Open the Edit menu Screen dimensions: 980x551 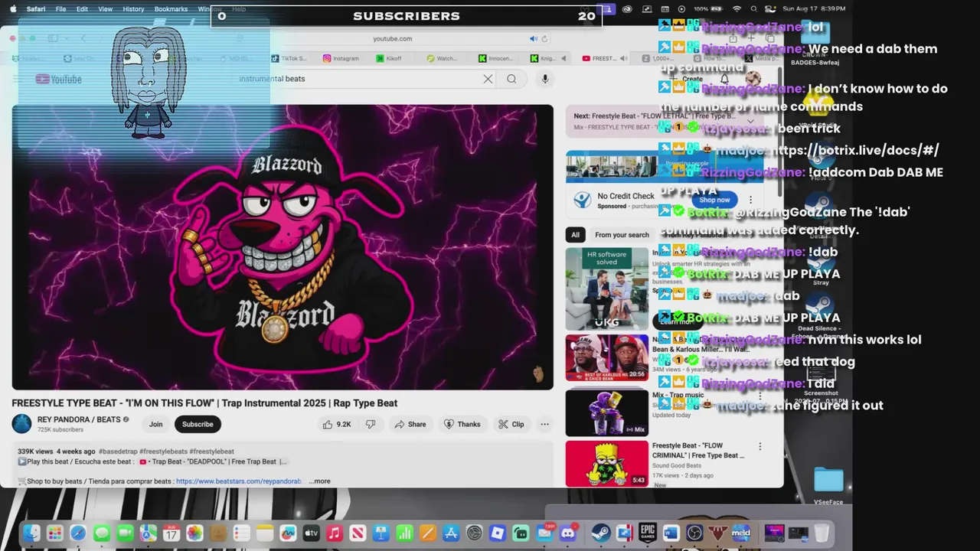click(82, 9)
